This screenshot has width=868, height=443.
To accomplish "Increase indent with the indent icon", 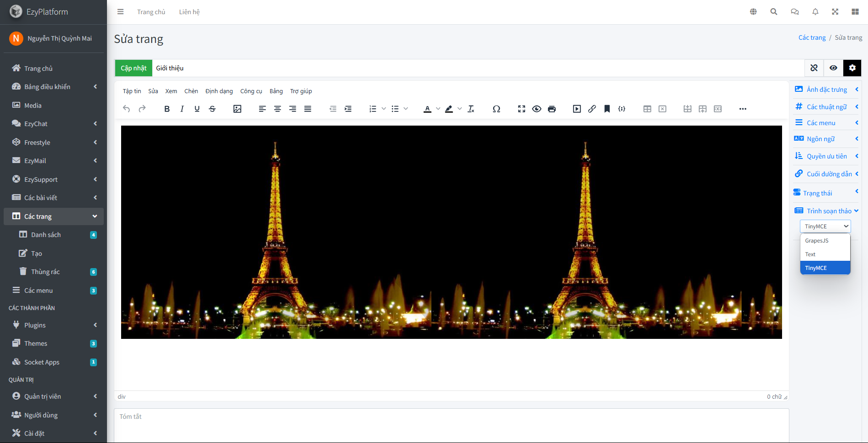I will click(348, 109).
